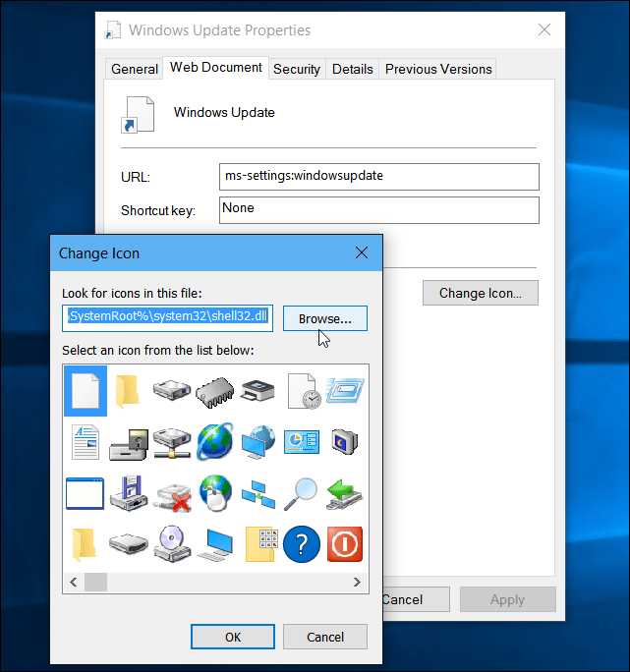Open the General tab

pos(135,69)
